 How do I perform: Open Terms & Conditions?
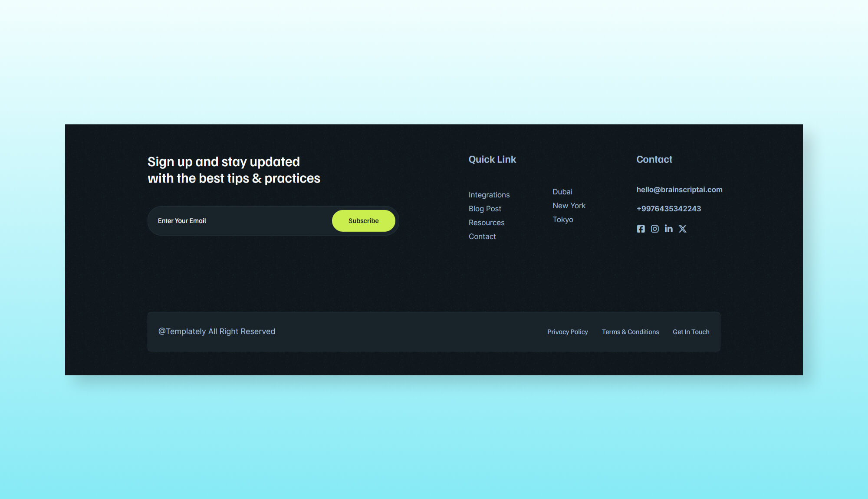tap(630, 332)
